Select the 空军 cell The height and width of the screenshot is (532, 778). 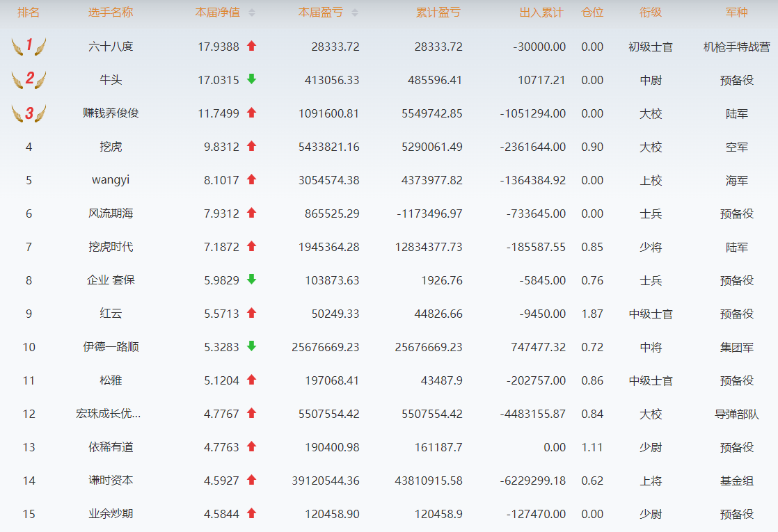[x=737, y=147]
